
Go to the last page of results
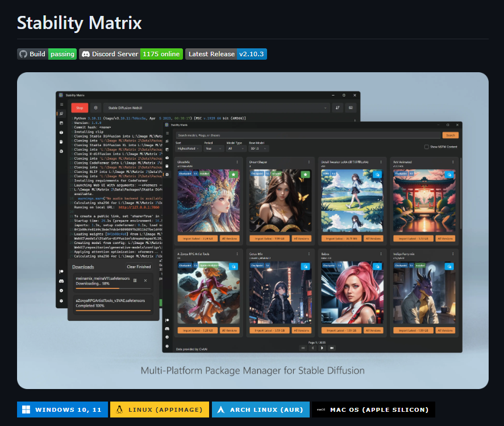[x=332, y=348]
